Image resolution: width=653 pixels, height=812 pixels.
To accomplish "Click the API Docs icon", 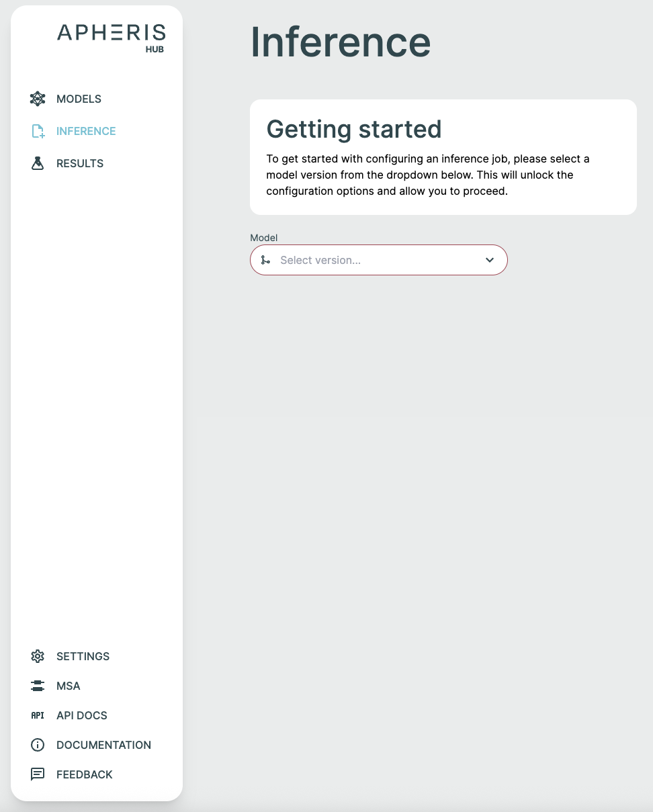I will pos(38,715).
